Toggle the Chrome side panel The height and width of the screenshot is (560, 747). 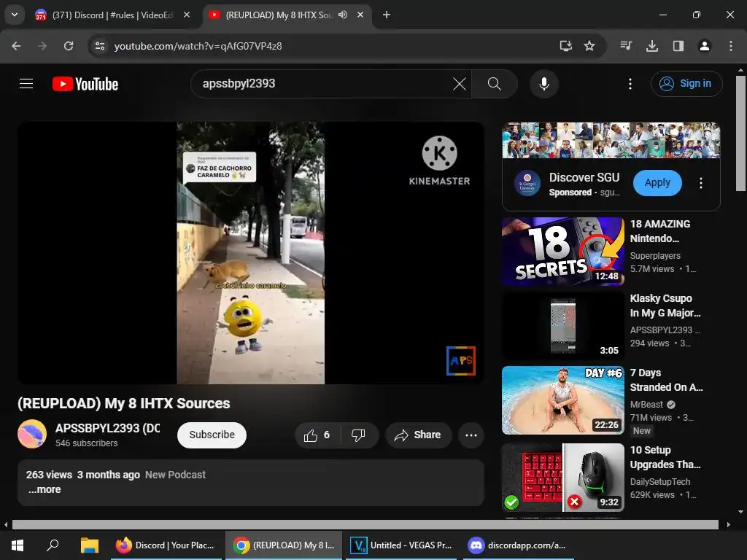[678, 46]
